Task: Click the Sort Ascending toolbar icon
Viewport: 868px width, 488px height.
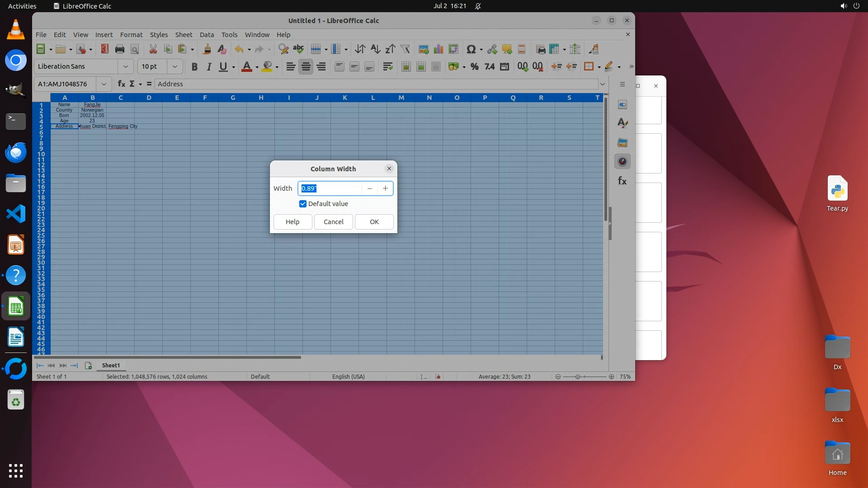Action: (375, 49)
